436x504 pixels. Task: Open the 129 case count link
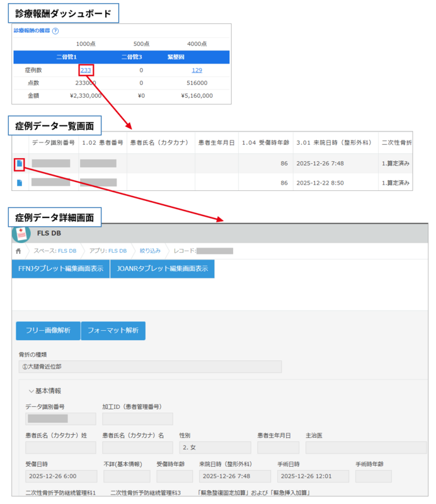click(x=197, y=70)
